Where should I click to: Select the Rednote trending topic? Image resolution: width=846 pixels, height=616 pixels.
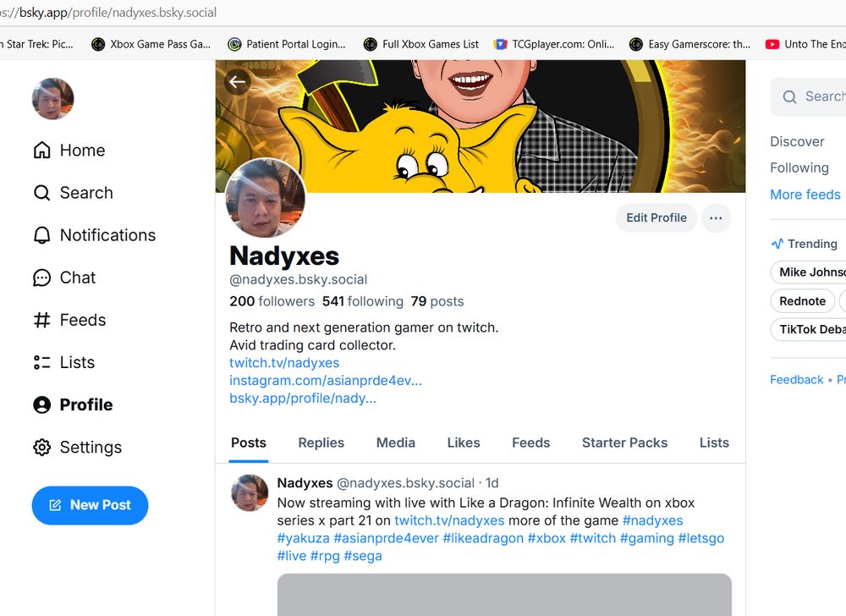[802, 301]
